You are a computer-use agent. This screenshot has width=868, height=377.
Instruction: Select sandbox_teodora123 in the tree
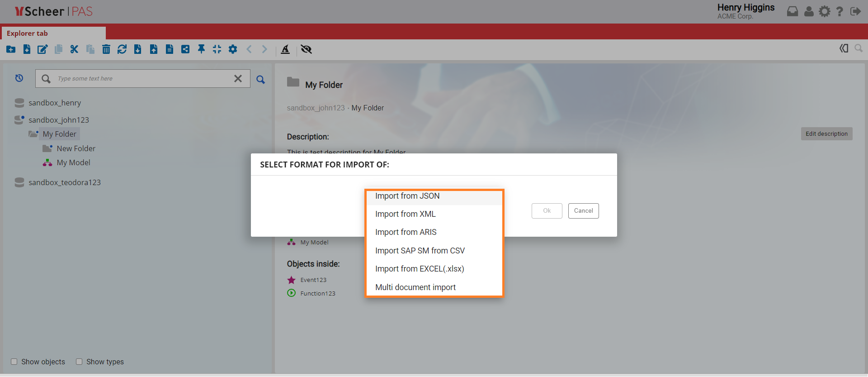(65, 182)
